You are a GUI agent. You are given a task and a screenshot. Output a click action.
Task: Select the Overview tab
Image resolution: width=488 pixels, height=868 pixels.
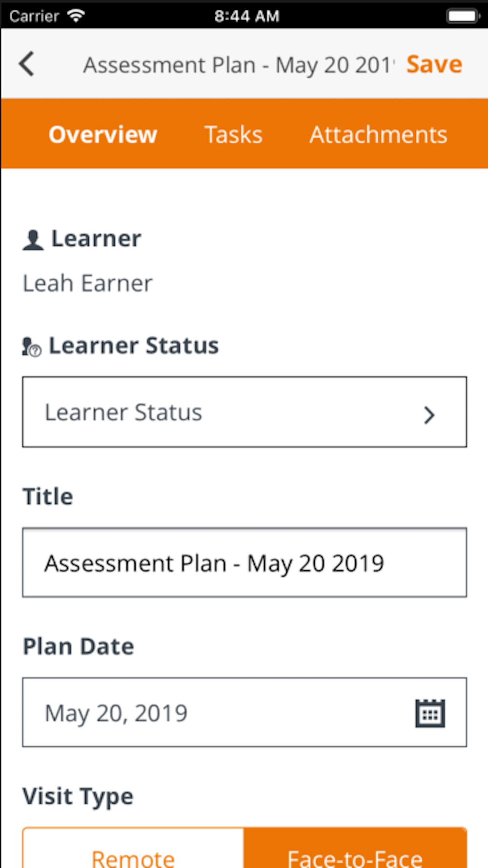point(103,135)
